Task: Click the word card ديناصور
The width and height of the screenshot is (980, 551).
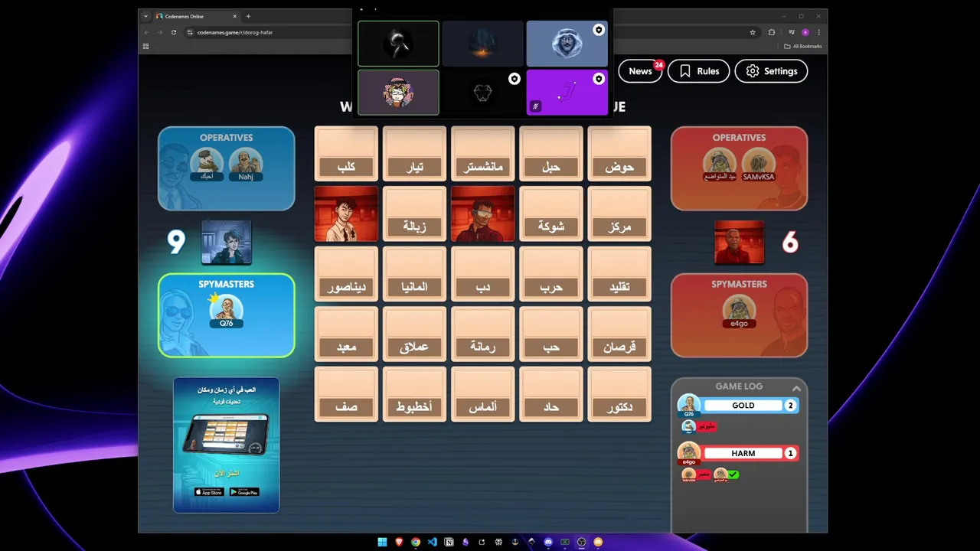Action: [x=346, y=274]
